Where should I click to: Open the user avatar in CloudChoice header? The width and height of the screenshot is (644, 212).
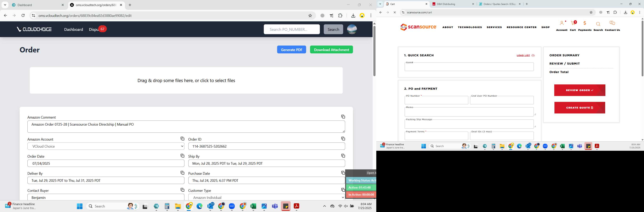(352, 29)
